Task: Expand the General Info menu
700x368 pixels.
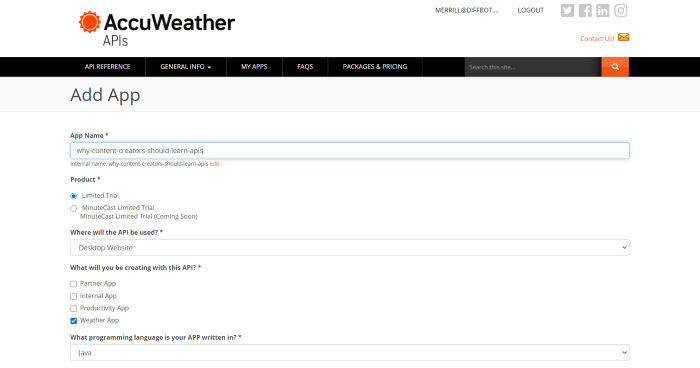Action: pyautogui.click(x=186, y=67)
